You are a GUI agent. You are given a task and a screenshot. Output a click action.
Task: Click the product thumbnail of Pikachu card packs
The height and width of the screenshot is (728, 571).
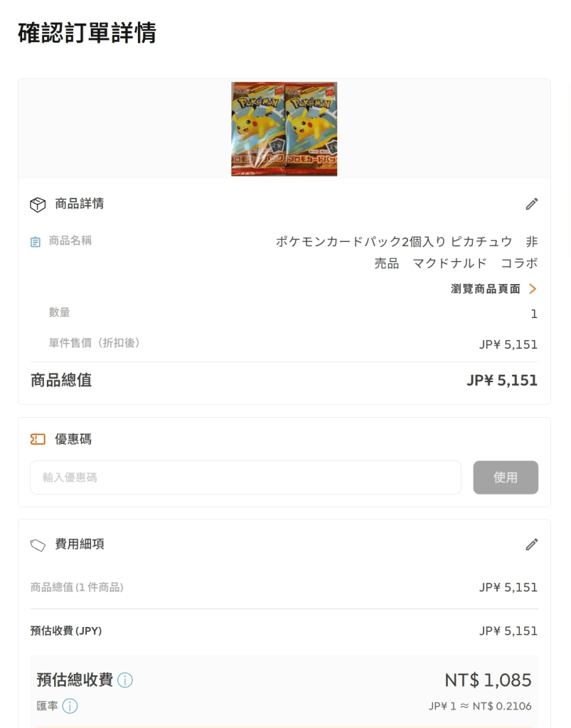(x=284, y=129)
